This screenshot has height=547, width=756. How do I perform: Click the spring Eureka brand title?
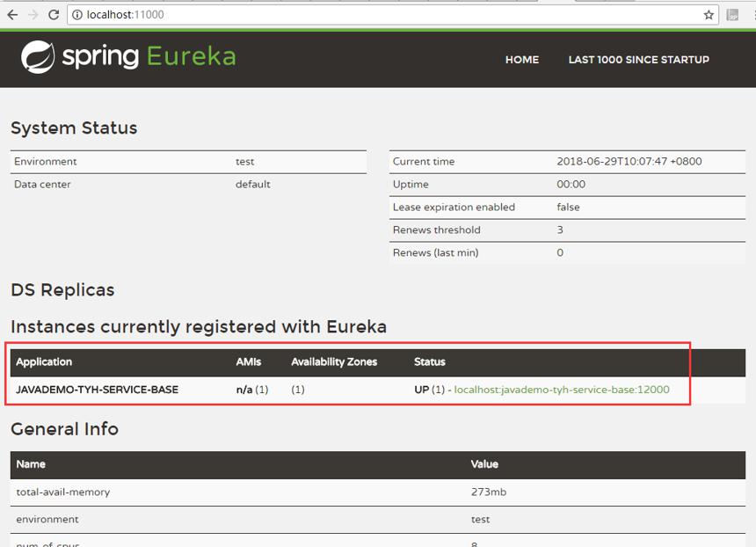149,57
